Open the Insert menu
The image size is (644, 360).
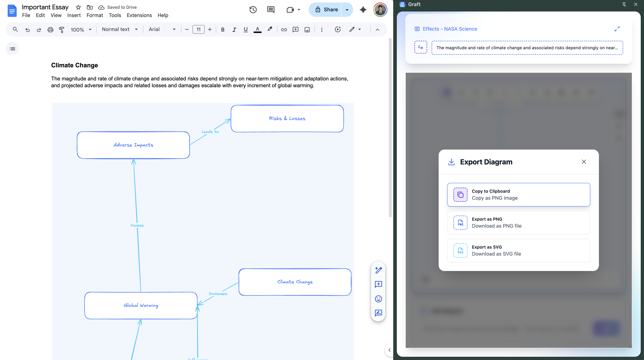74,15
